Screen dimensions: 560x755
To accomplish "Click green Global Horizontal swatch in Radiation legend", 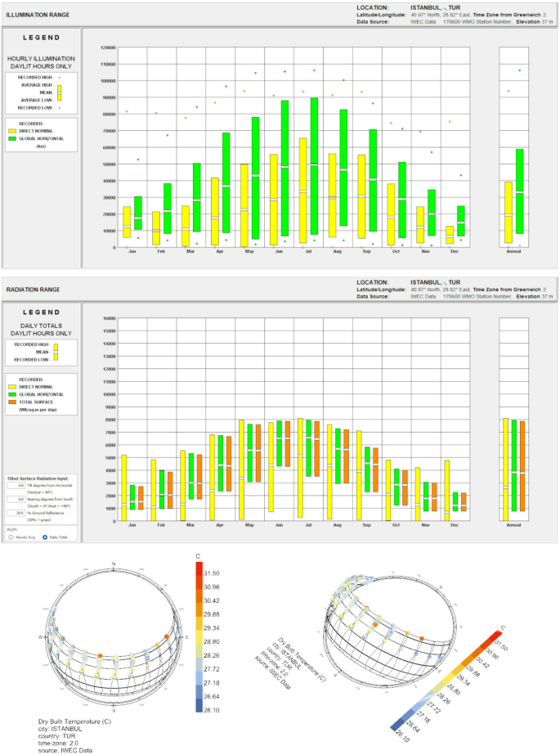I will [x=12, y=394].
